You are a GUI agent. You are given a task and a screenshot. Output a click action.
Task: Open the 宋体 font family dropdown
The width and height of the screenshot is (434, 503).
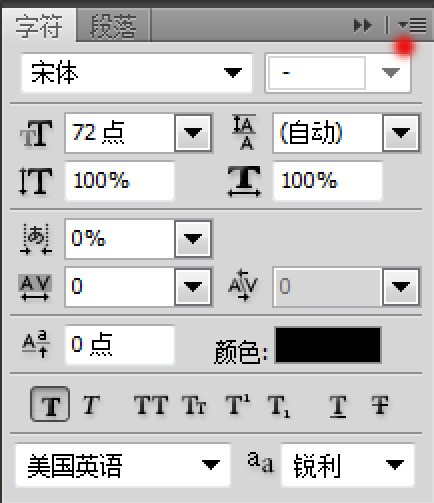click(x=136, y=73)
